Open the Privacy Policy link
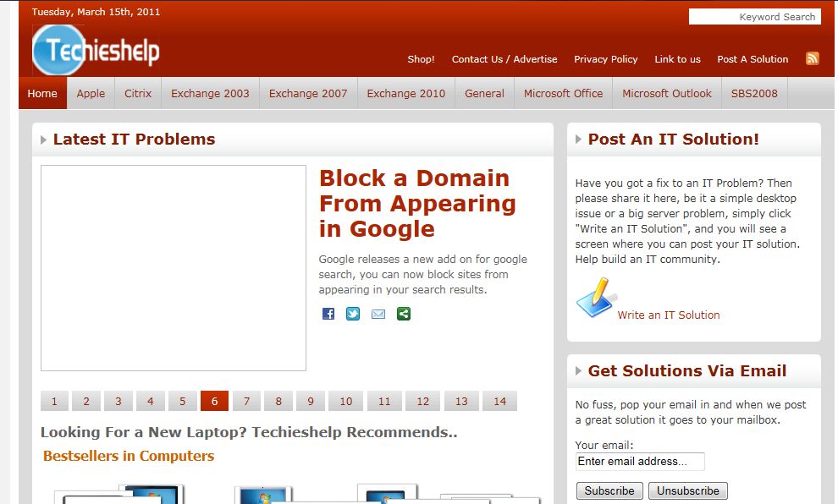 [x=605, y=59]
